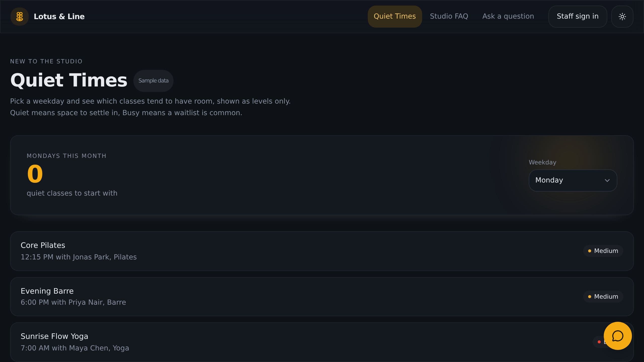
Task: Click the Medium badge on Core Pilates
Action: coord(603,251)
